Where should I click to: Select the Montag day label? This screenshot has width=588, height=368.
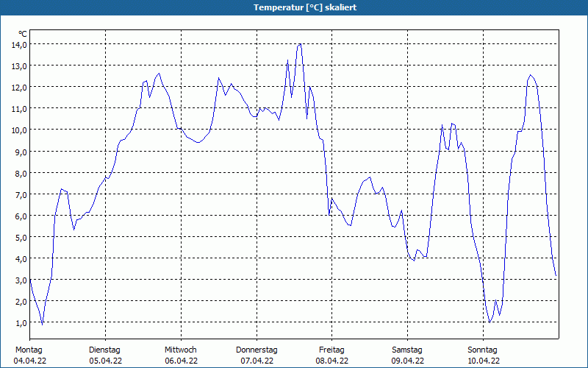click(x=29, y=350)
